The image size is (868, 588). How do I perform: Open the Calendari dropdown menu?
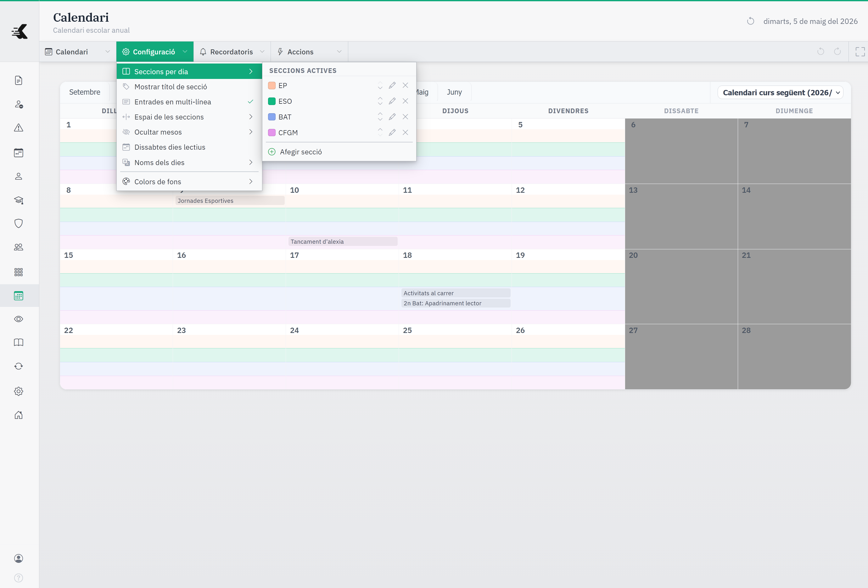78,52
